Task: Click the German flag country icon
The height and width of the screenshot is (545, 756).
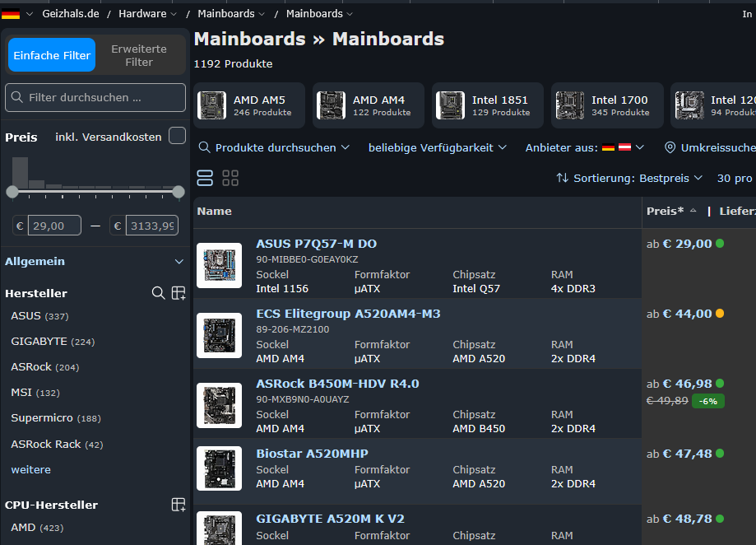Action: pos(11,14)
